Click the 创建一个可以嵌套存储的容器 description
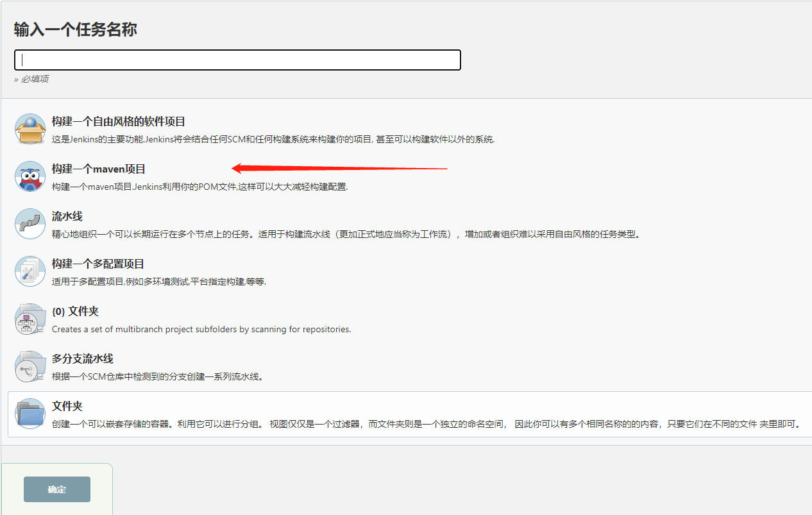Viewport: 812px width, 515px height. pyautogui.click(x=427, y=424)
